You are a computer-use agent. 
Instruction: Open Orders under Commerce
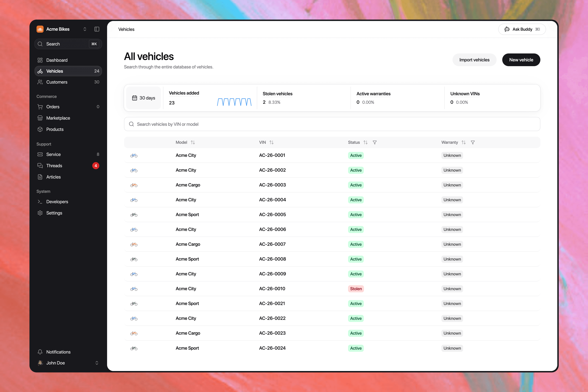[x=68, y=107]
